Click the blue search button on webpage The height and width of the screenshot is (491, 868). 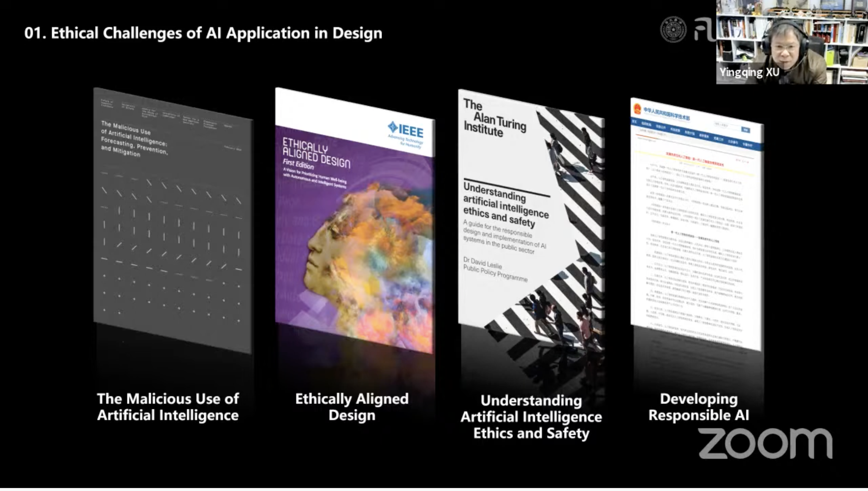(x=746, y=130)
